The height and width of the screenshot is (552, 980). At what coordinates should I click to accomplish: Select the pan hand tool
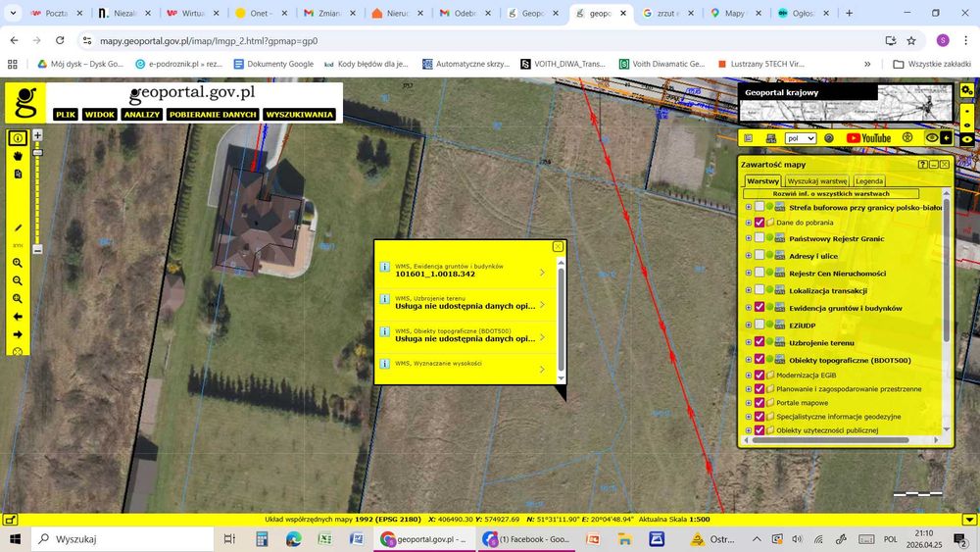[18, 156]
